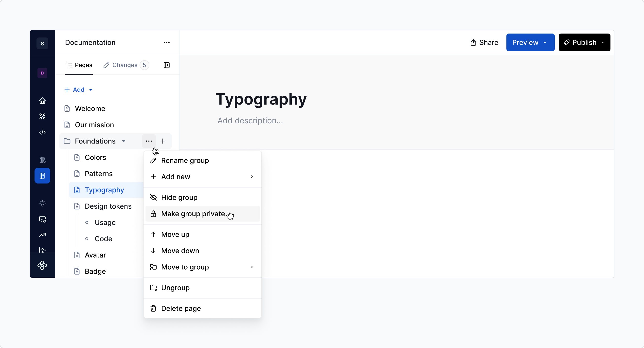Collapse the Foundations group arrow
The image size is (644, 348).
click(124, 141)
